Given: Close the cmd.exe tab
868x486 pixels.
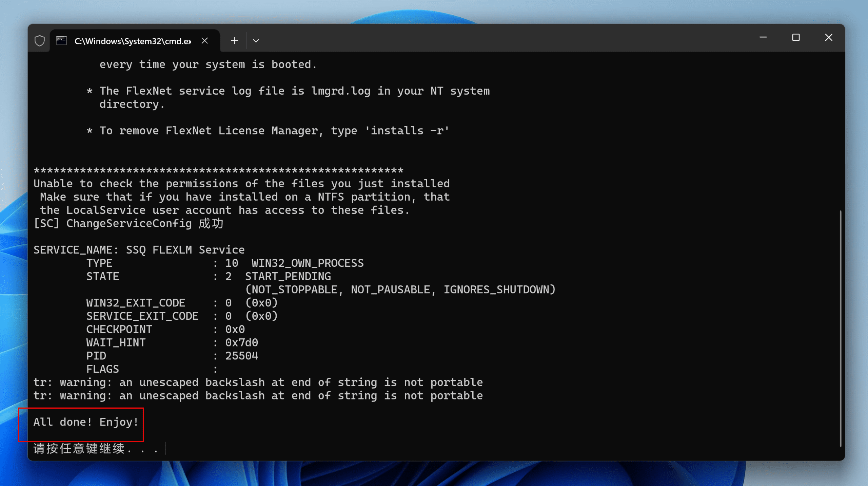Looking at the screenshot, I should click(205, 41).
